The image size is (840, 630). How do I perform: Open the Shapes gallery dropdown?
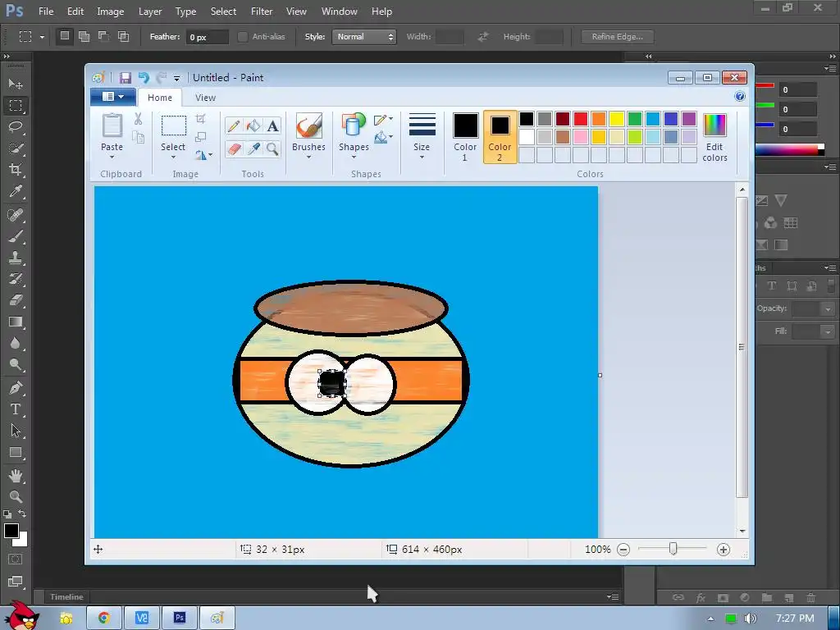[x=354, y=157]
